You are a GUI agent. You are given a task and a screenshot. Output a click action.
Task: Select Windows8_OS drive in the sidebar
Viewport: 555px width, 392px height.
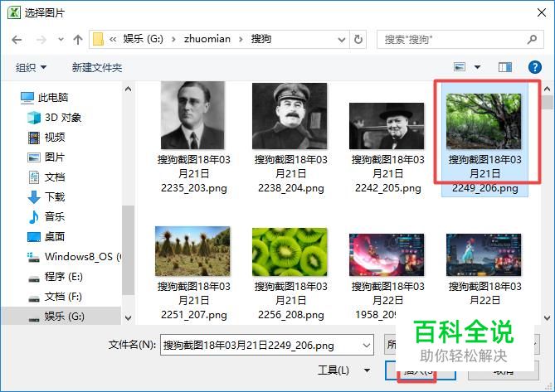coord(74,257)
